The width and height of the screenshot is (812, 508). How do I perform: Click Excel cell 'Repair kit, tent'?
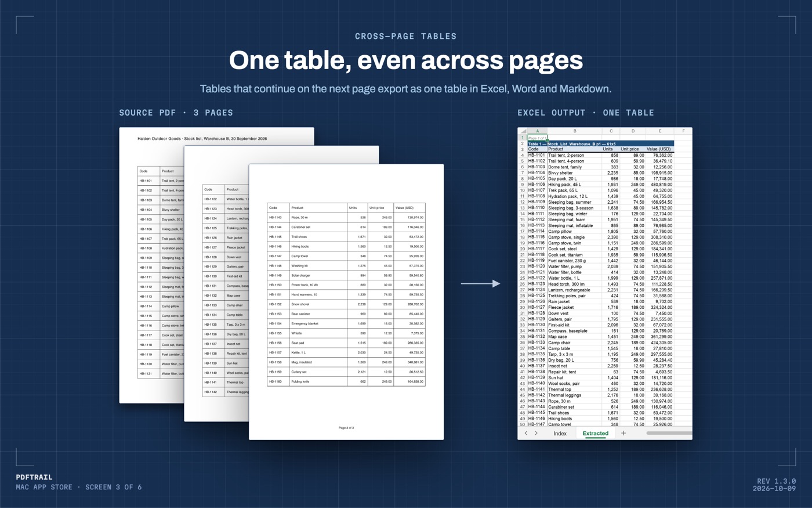pyautogui.click(x=574, y=372)
